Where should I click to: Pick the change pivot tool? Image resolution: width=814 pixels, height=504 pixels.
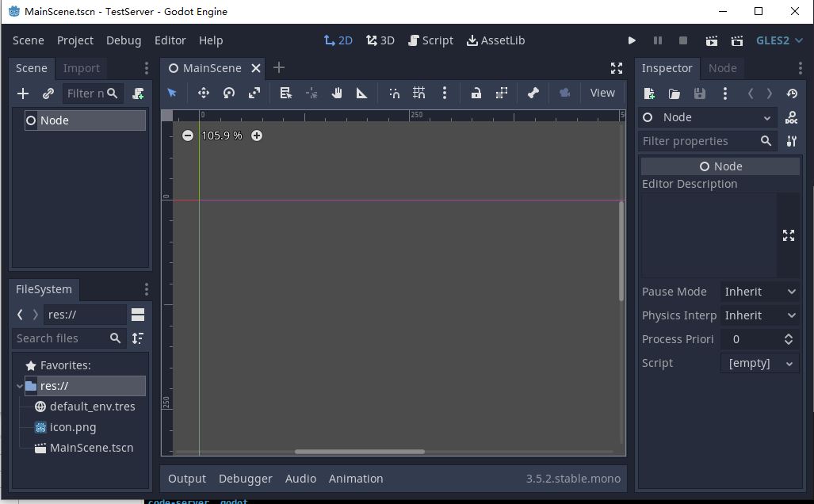311,93
